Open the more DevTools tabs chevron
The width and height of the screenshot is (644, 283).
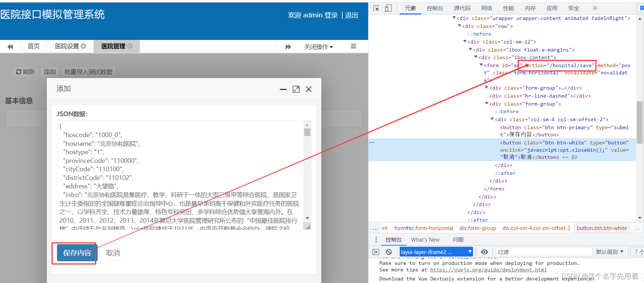click(x=595, y=8)
